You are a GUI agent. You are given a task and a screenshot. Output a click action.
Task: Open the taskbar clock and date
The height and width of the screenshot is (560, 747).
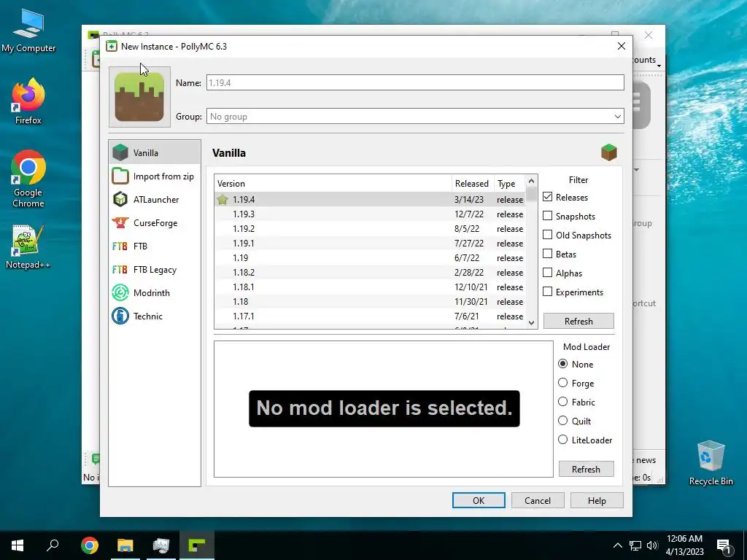pos(684,545)
